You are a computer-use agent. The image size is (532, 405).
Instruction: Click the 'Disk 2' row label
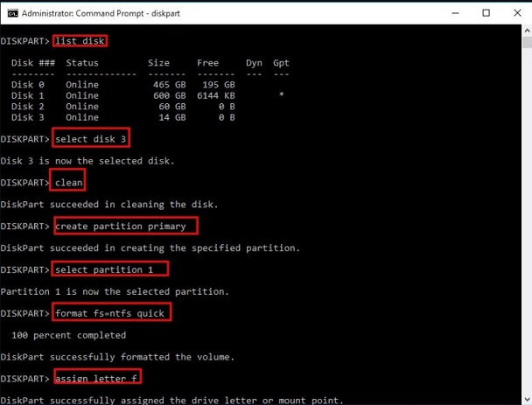tap(27, 106)
